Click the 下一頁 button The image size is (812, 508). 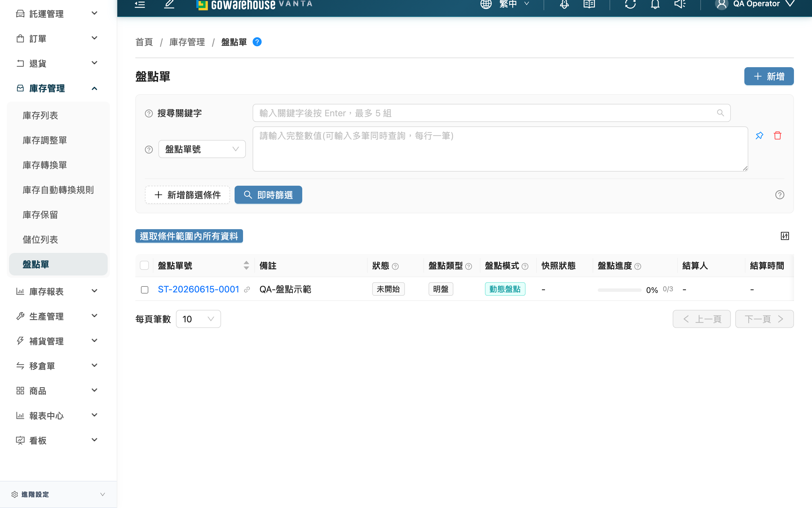click(x=764, y=319)
